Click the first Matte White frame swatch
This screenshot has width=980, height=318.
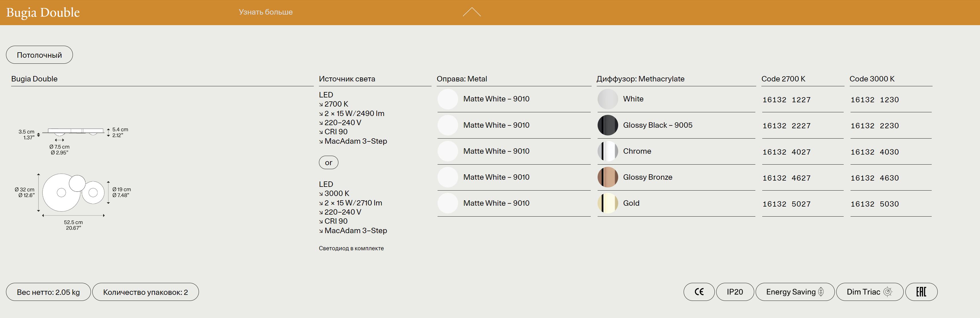point(447,99)
